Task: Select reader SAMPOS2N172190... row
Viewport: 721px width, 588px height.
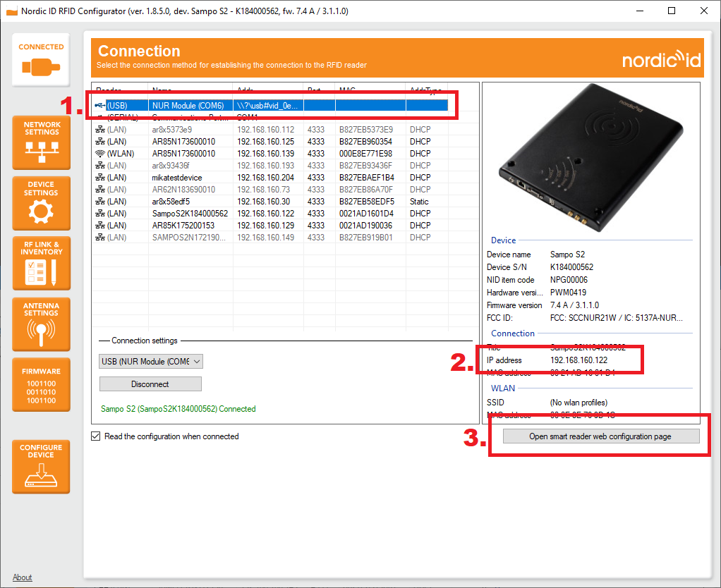Action: (x=272, y=237)
